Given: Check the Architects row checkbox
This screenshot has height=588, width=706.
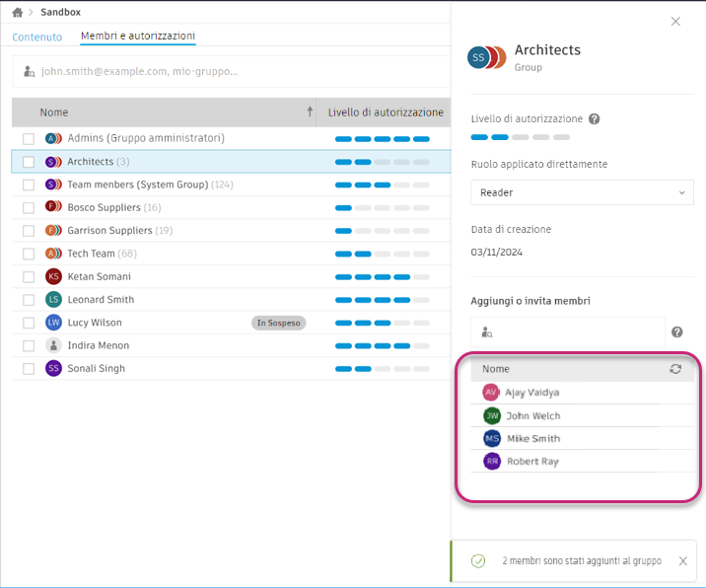Looking at the screenshot, I should [29, 162].
